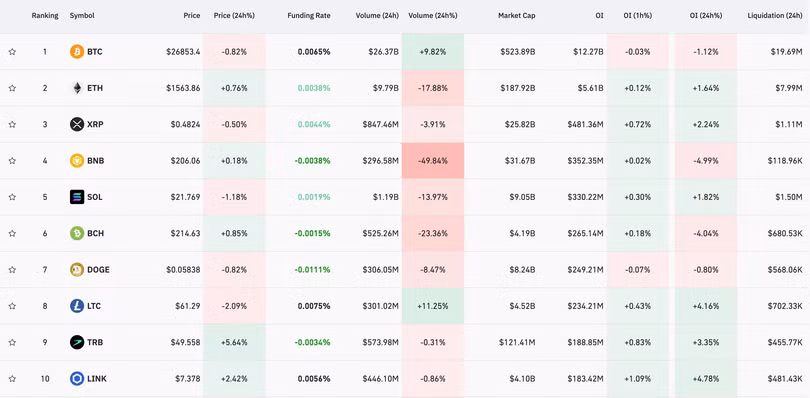The height and width of the screenshot is (398, 810).
Task: Click the XRP coin logo
Action: 76,125
